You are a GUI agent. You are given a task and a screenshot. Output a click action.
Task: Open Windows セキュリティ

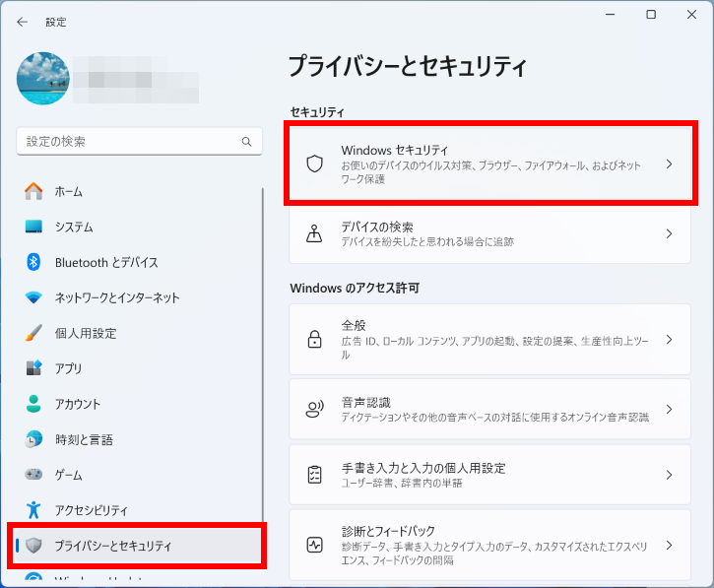[x=490, y=163]
